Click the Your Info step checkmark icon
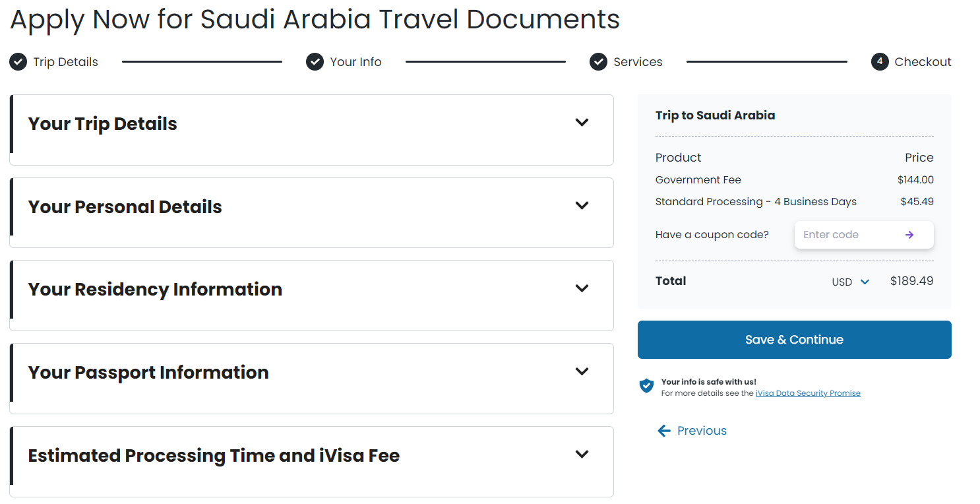The height and width of the screenshot is (504, 980). click(x=315, y=62)
